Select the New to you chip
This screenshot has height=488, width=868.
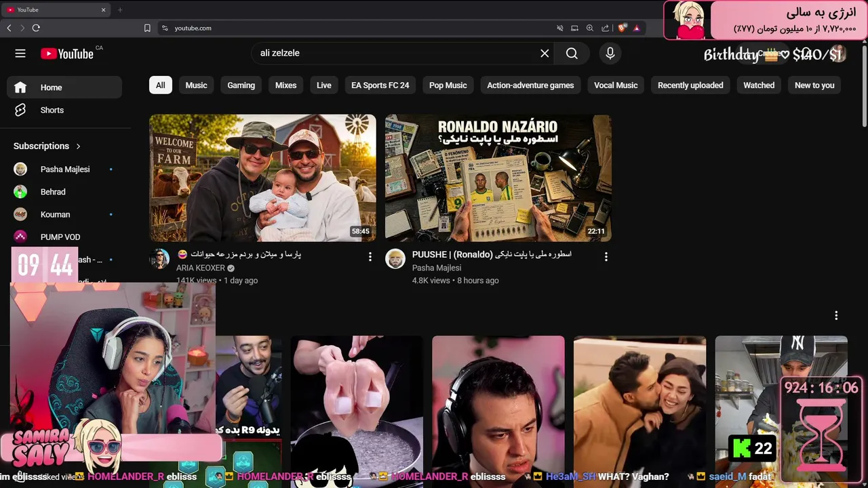814,85
